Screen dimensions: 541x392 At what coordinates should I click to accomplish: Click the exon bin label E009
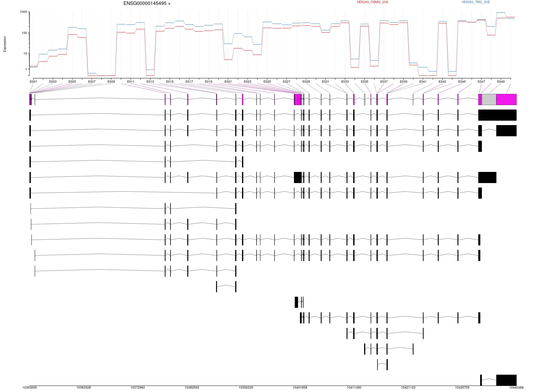pos(111,82)
